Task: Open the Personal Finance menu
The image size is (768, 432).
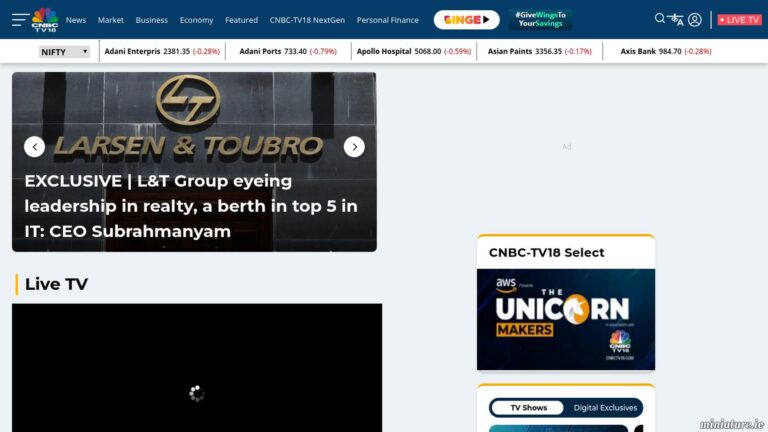Action: pos(387,20)
